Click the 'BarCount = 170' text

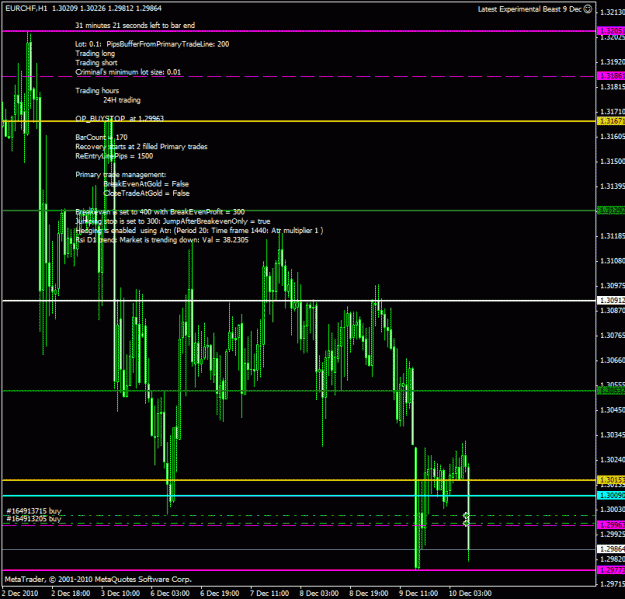point(101,137)
